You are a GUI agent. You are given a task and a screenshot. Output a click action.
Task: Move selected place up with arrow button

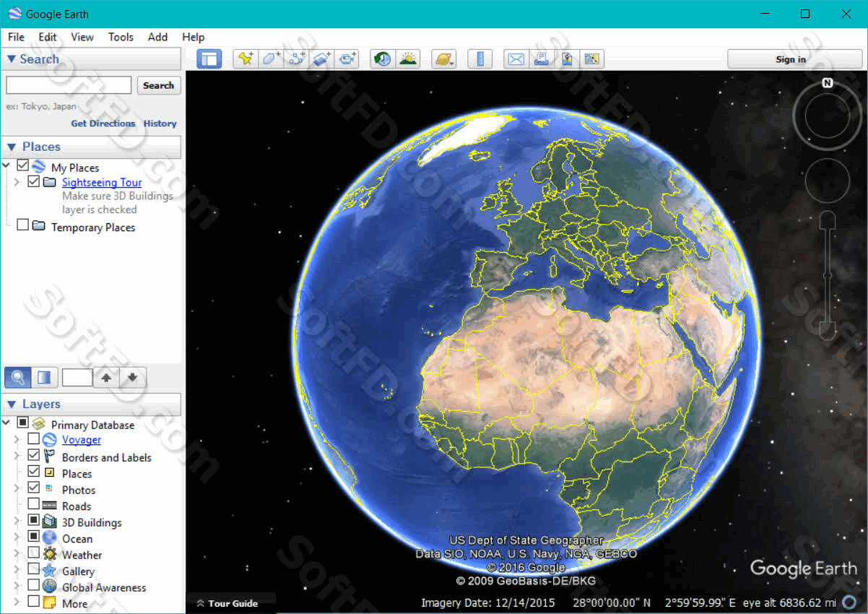(106, 377)
